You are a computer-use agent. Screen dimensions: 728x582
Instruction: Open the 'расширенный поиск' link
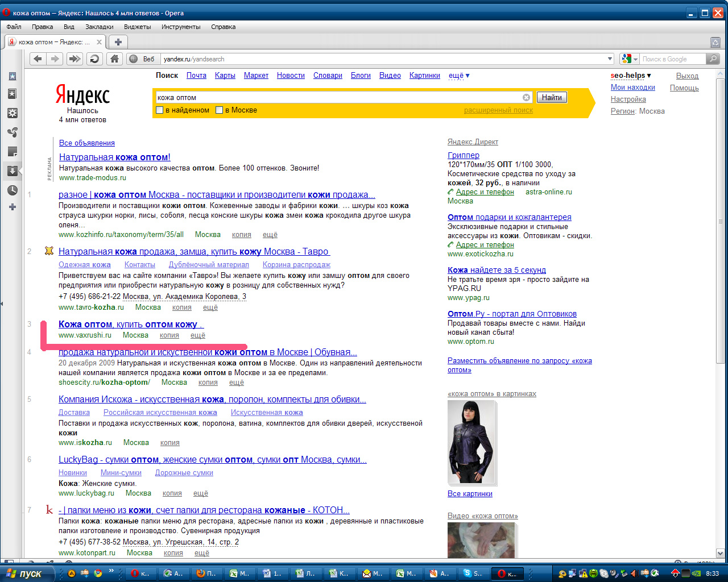[x=498, y=110]
